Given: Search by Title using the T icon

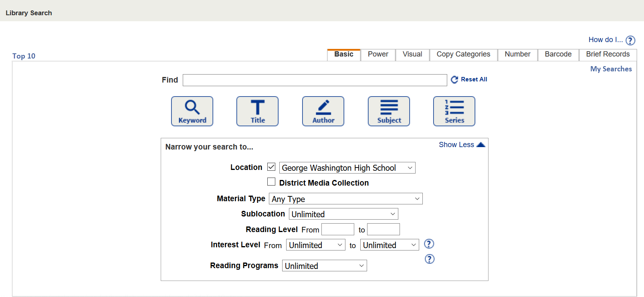Looking at the screenshot, I should [257, 111].
